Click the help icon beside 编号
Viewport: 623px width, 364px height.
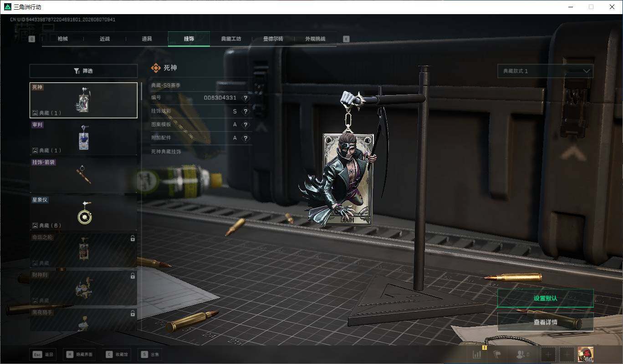(245, 98)
